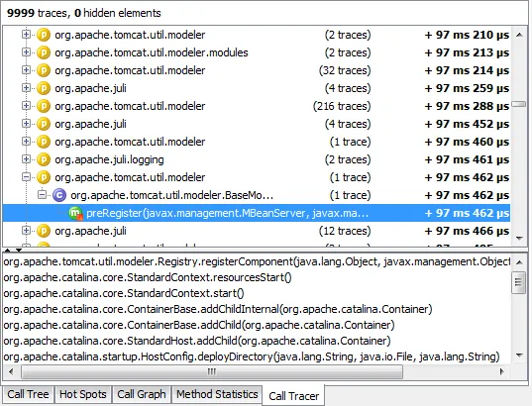Expand the org.apache.juli row at 97 ms 259 µs
532x406 pixels.
26,88
